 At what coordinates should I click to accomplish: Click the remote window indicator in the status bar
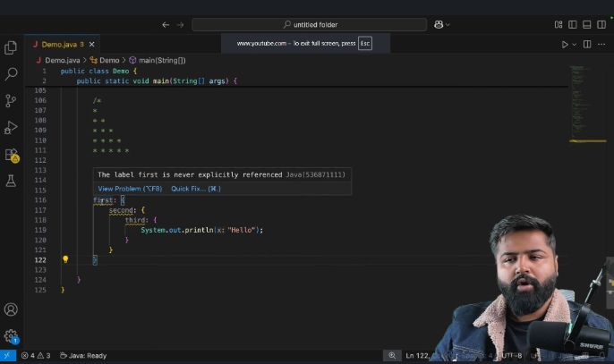coord(8,355)
